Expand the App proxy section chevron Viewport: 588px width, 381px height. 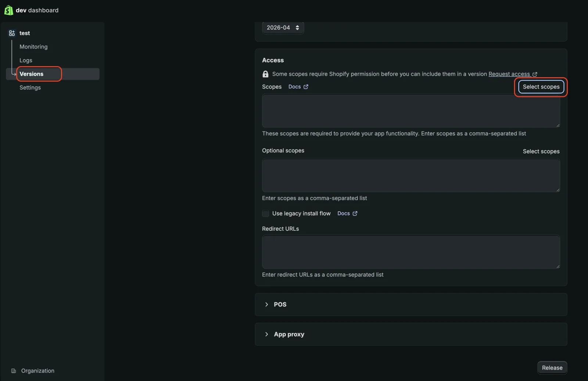tap(266, 334)
